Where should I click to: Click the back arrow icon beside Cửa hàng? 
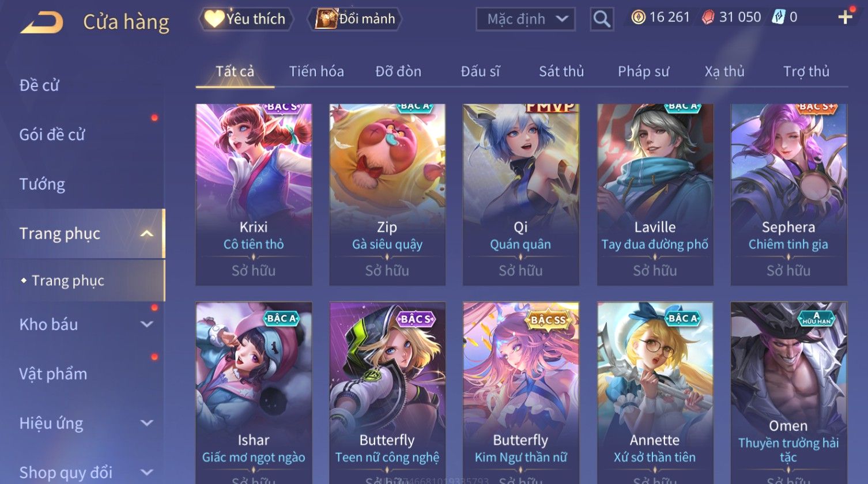click(41, 22)
